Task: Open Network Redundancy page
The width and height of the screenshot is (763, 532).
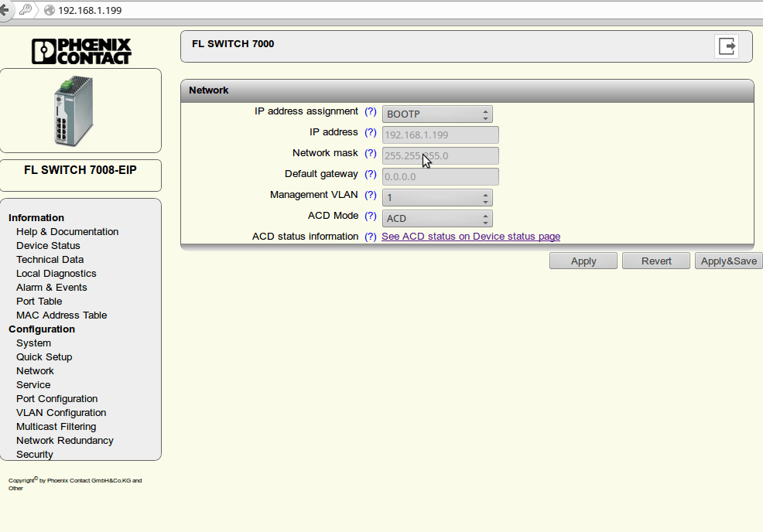Action: pos(65,441)
